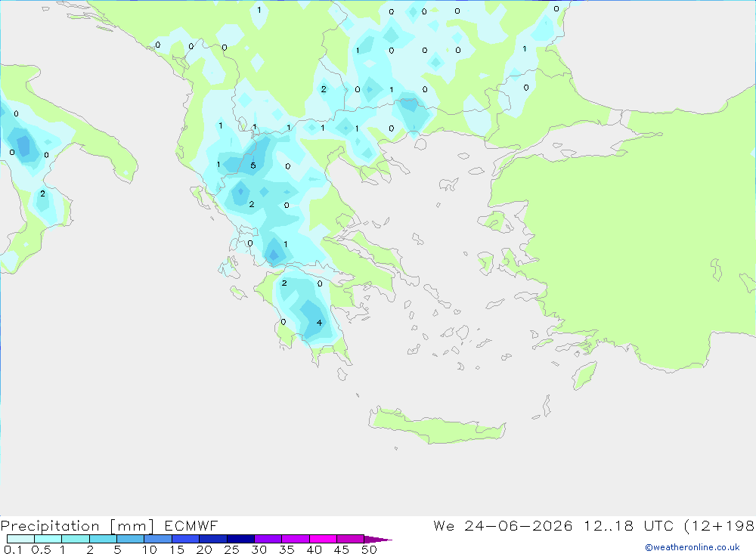Click the 'ECMWF' model label
This screenshot has height=554, width=756.
click(191, 525)
